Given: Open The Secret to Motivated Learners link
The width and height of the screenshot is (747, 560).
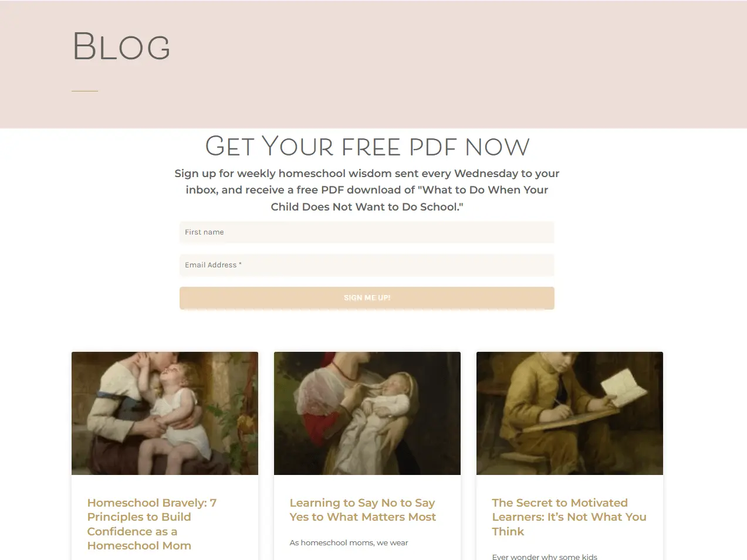Looking at the screenshot, I should (569, 517).
